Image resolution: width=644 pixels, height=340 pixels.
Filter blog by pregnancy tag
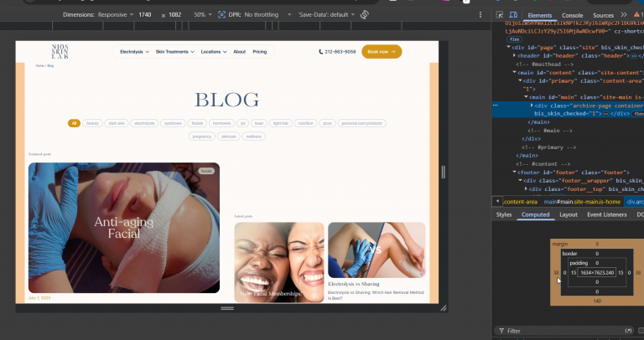coord(201,137)
